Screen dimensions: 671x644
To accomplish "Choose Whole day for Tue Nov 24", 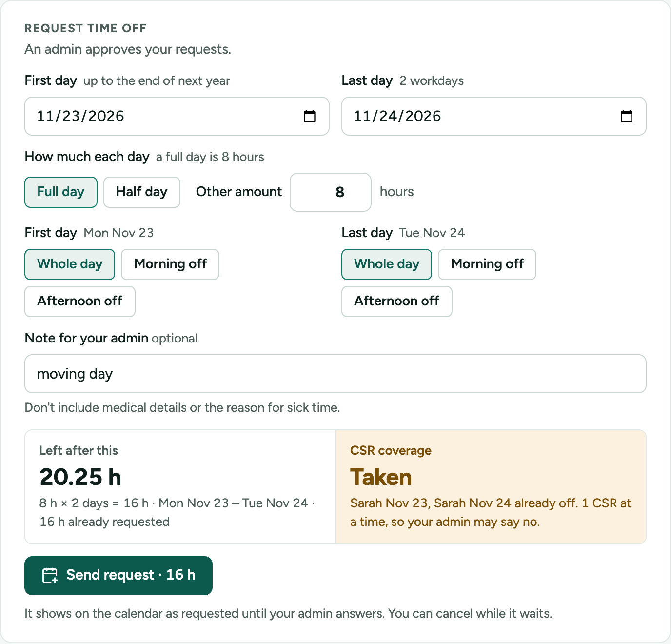I will click(387, 264).
